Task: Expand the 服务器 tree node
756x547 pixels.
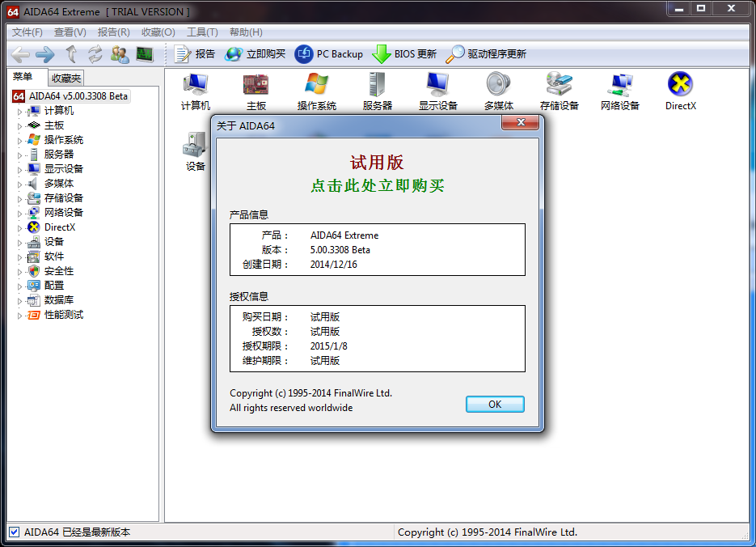Action: [x=19, y=155]
